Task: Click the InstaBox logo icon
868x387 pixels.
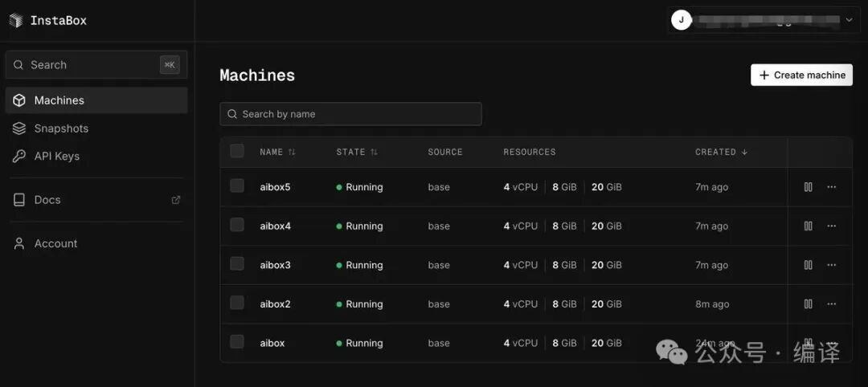Action: (x=16, y=20)
